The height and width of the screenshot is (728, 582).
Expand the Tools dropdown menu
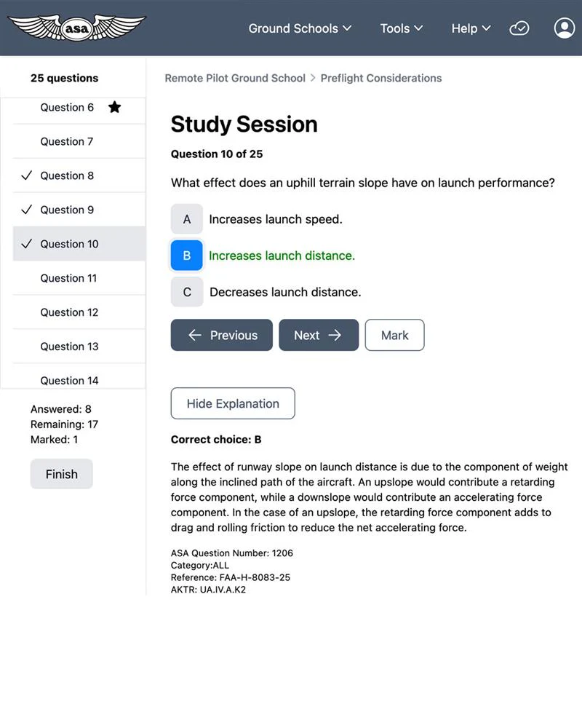[x=402, y=28]
